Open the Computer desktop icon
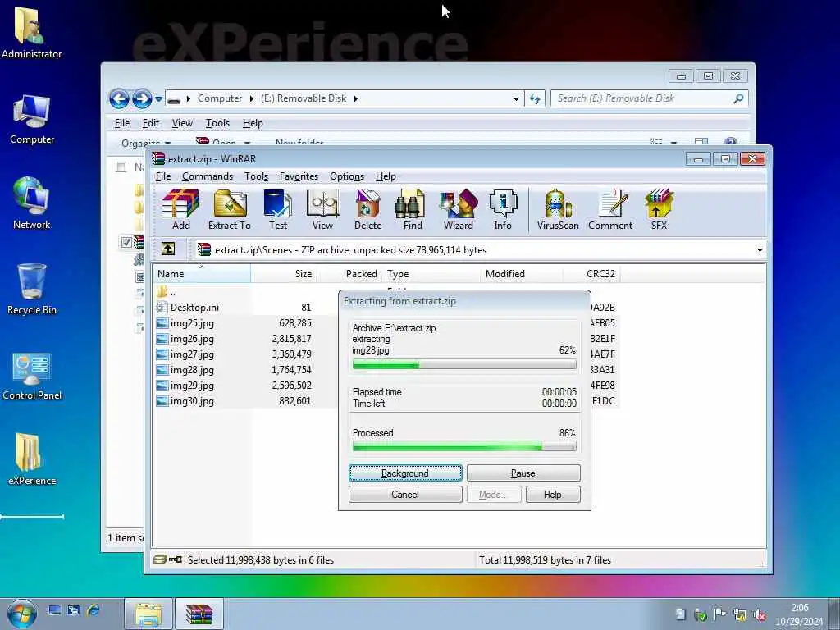 click(x=32, y=119)
